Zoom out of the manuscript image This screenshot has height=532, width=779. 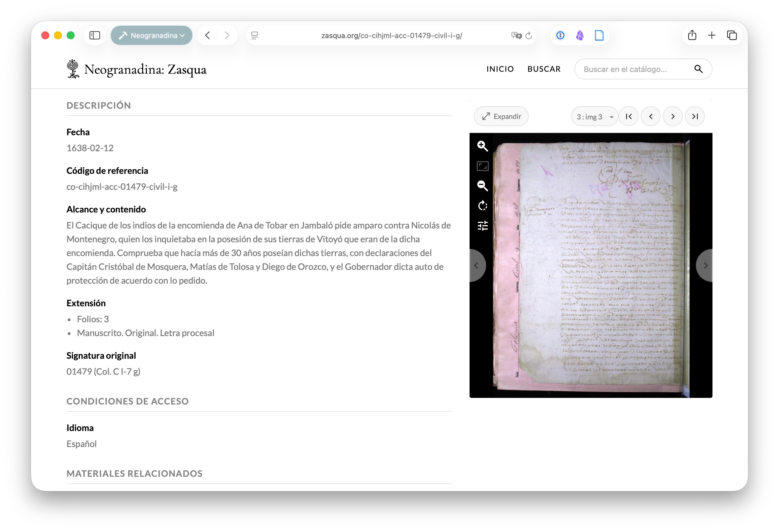coord(482,186)
